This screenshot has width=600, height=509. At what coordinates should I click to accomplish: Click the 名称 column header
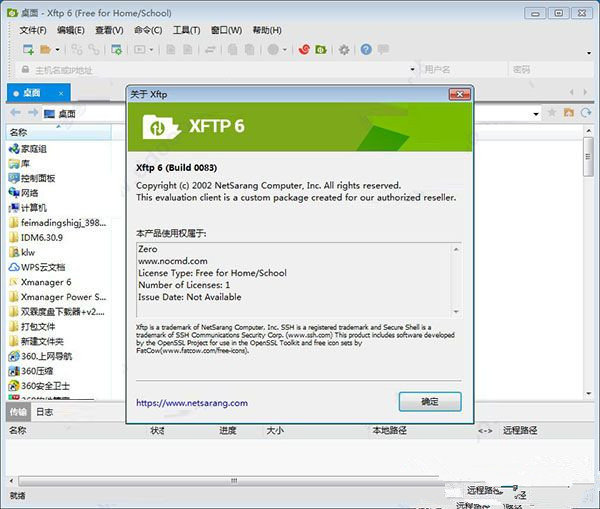18,132
